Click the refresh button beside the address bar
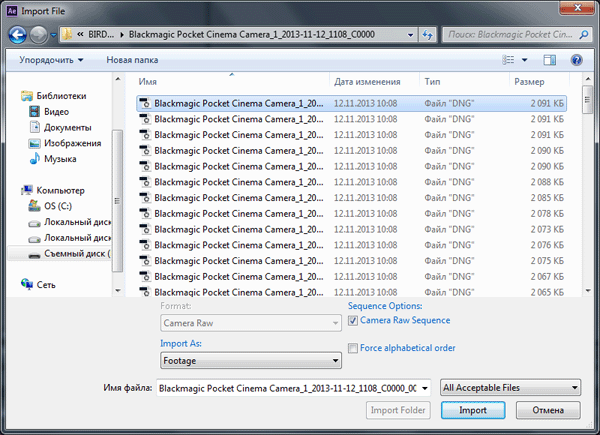Viewport: 600px width, 435px height. [427, 35]
